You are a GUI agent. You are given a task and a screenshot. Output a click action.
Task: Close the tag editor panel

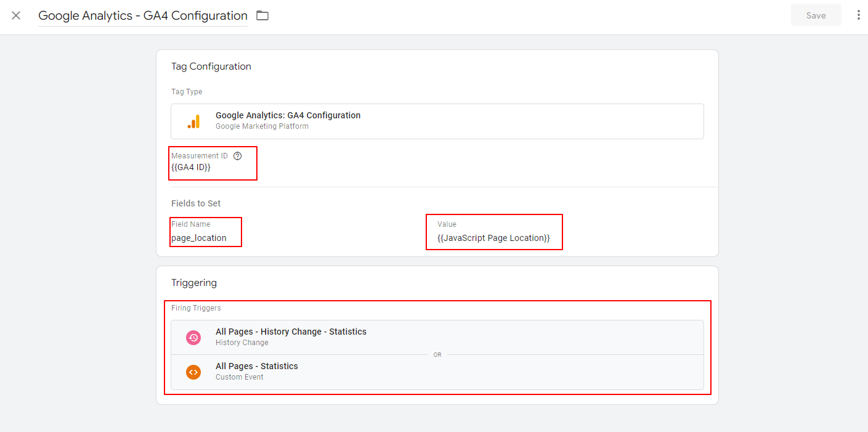click(x=16, y=15)
